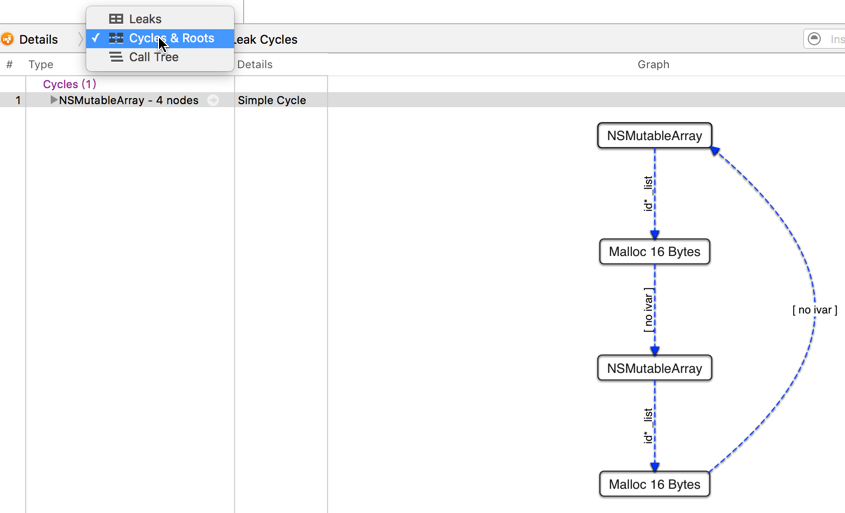Click the [ no ivar ] label on the curved edge
The width and height of the screenshot is (845, 513).
point(814,310)
